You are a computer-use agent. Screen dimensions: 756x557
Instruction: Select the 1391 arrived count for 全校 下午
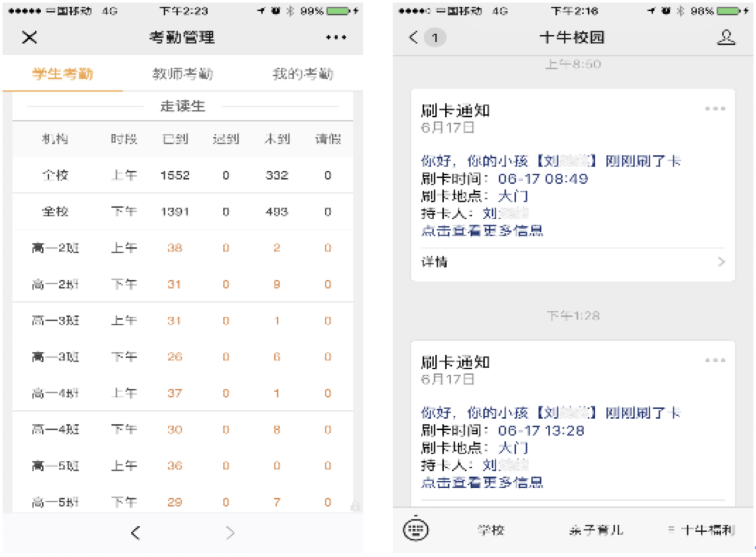coord(175,211)
